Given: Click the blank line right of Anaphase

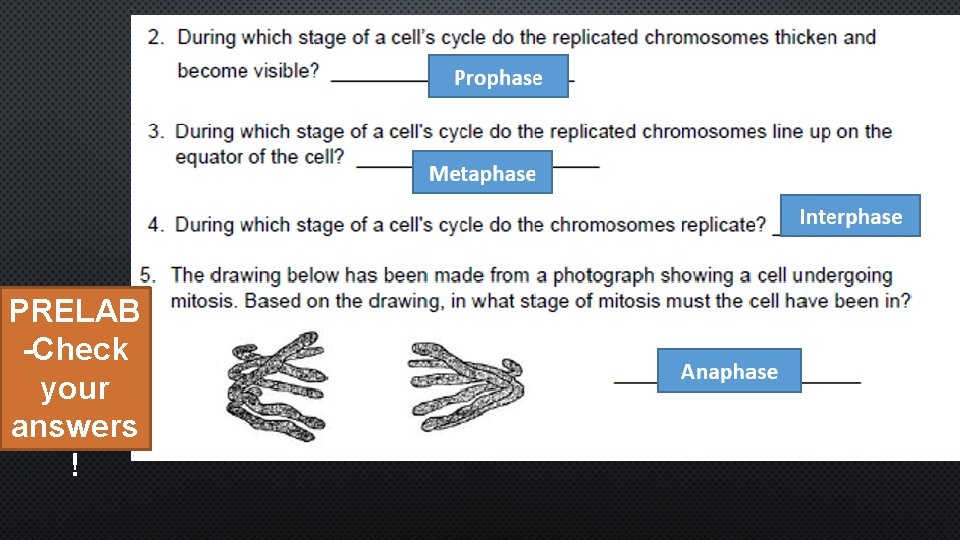Looking at the screenshot, I should (x=831, y=381).
